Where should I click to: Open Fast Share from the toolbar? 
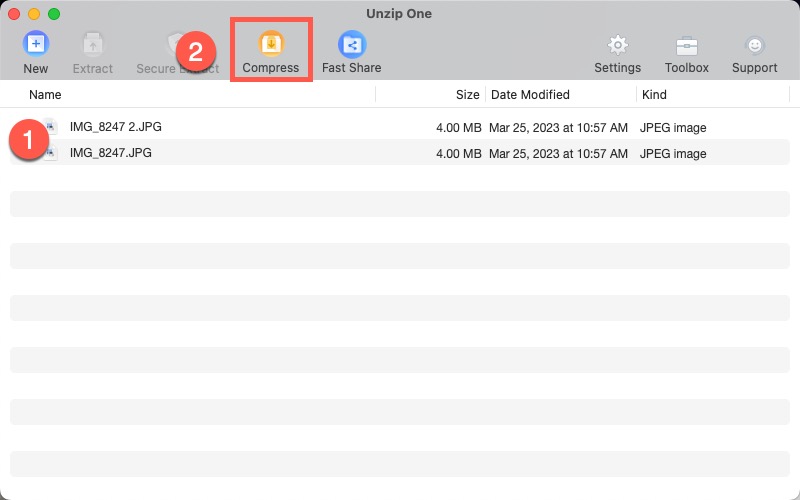351,45
